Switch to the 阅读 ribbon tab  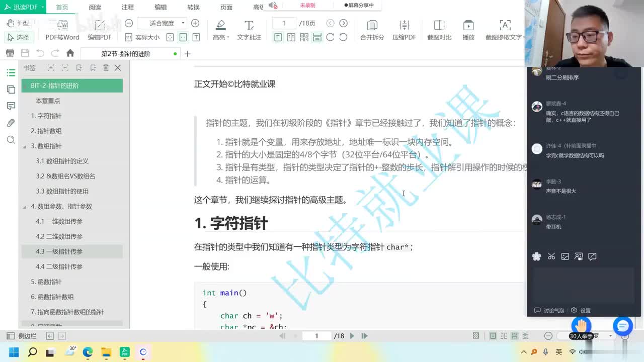[x=95, y=7]
